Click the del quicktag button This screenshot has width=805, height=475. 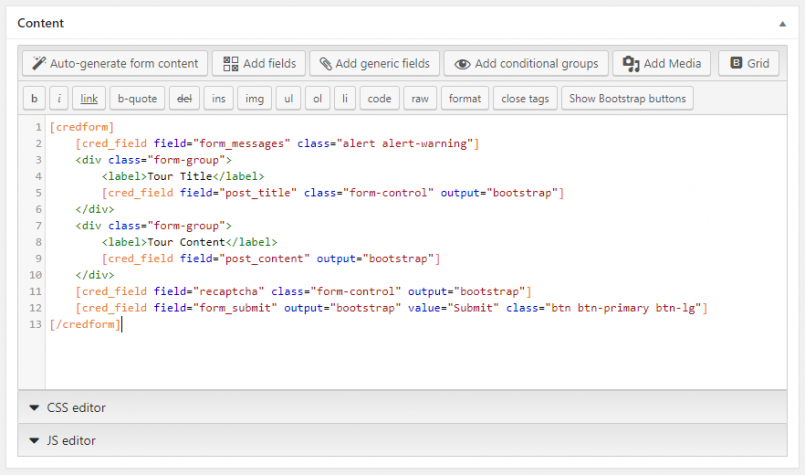tap(184, 98)
